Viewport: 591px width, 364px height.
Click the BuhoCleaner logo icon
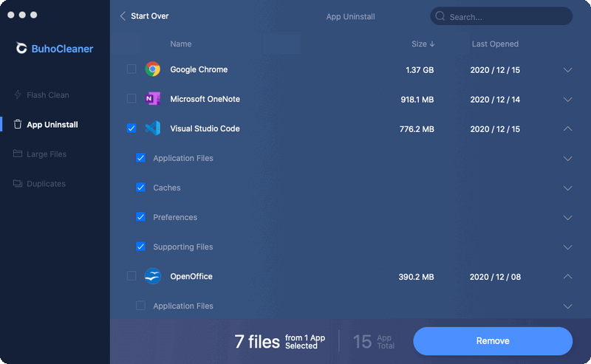coord(21,48)
